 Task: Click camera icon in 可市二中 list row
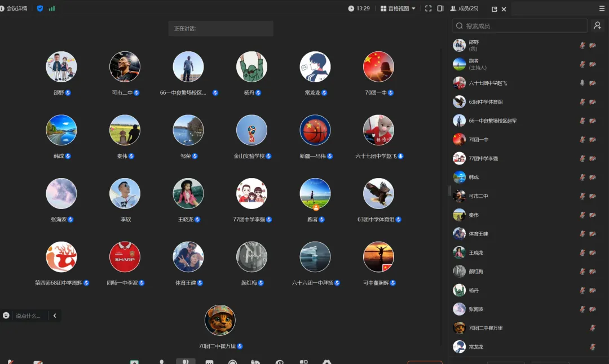pos(592,196)
